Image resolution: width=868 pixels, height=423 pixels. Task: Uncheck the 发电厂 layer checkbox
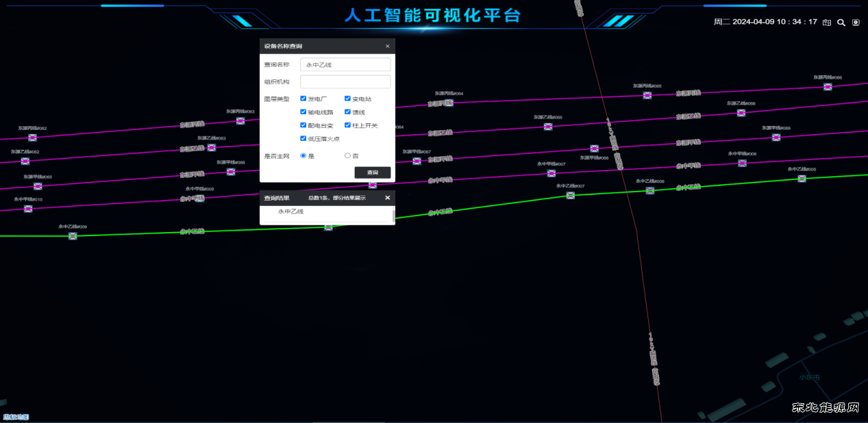point(303,99)
